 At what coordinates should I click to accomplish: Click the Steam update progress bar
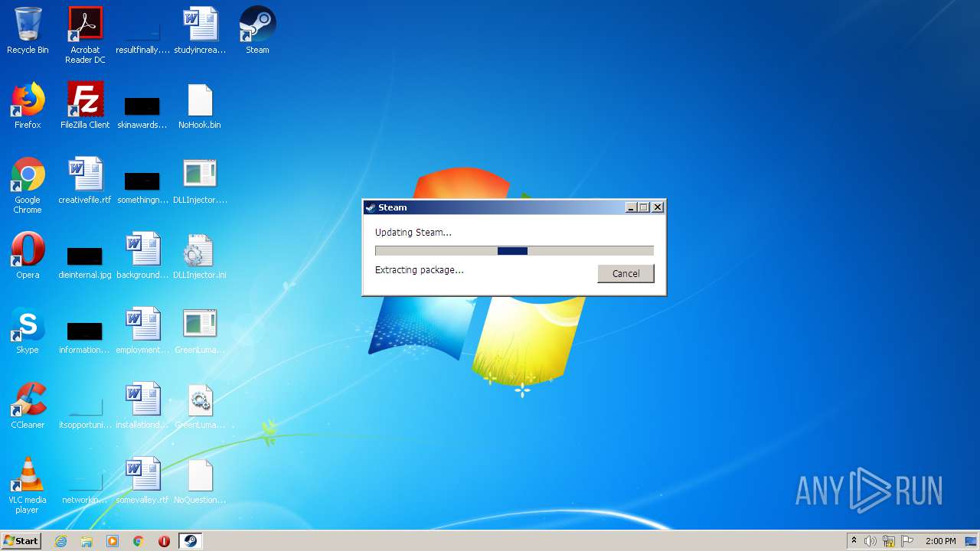[x=514, y=251]
